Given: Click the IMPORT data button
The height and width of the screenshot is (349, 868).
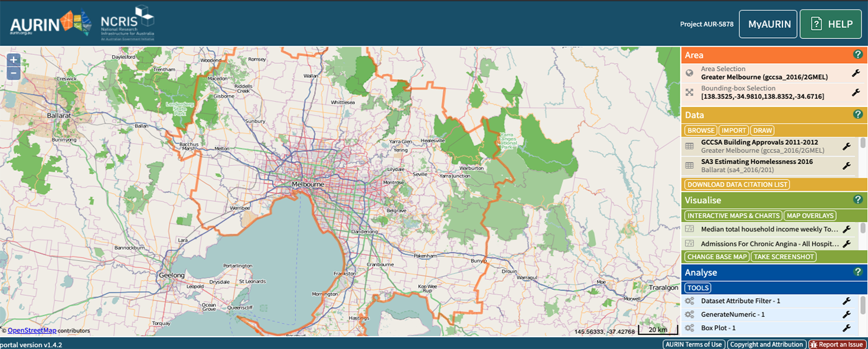Looking at the screenshot, I should [x=734, y=131].
